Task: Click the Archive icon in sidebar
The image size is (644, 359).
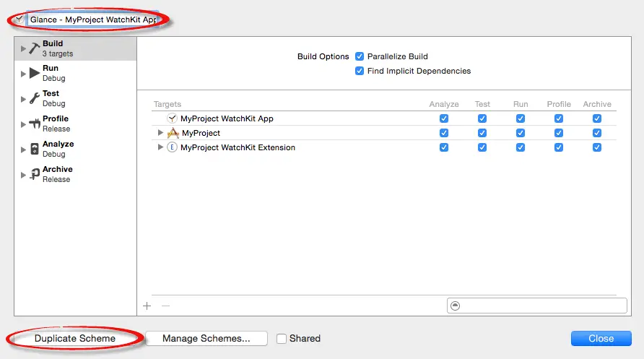Action: (34, 174)
